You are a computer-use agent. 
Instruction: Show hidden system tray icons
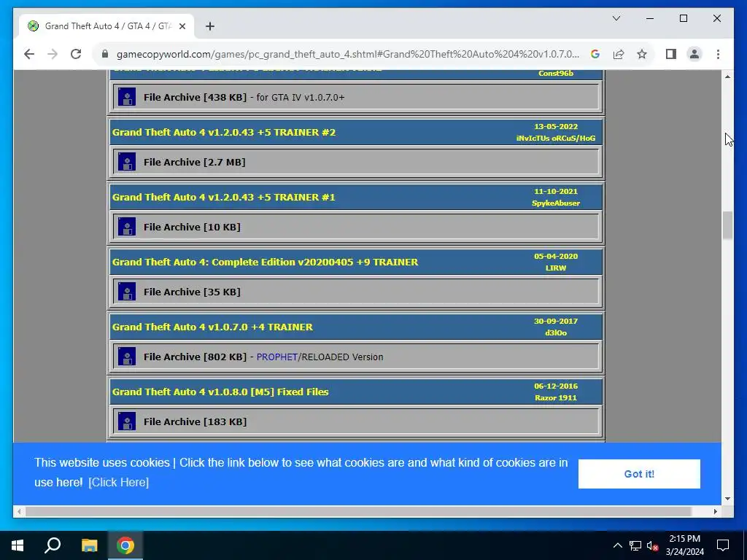point(617,545)
